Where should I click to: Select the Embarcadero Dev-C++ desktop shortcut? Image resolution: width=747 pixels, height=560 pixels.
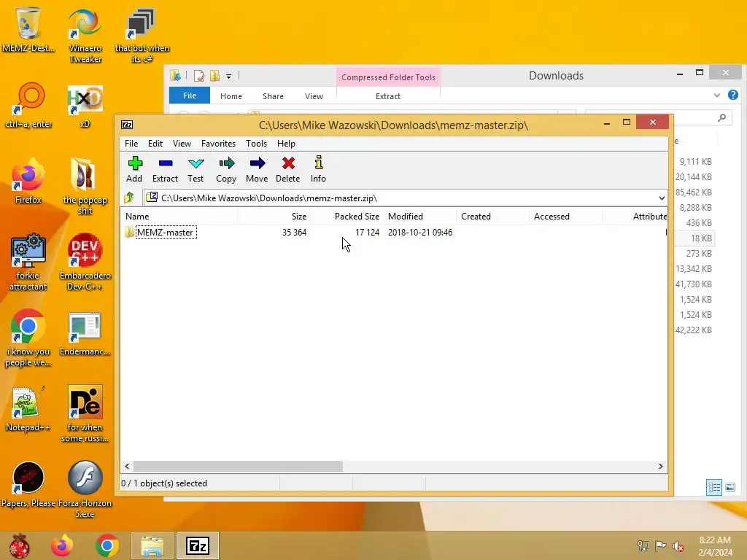pos(85,262)
